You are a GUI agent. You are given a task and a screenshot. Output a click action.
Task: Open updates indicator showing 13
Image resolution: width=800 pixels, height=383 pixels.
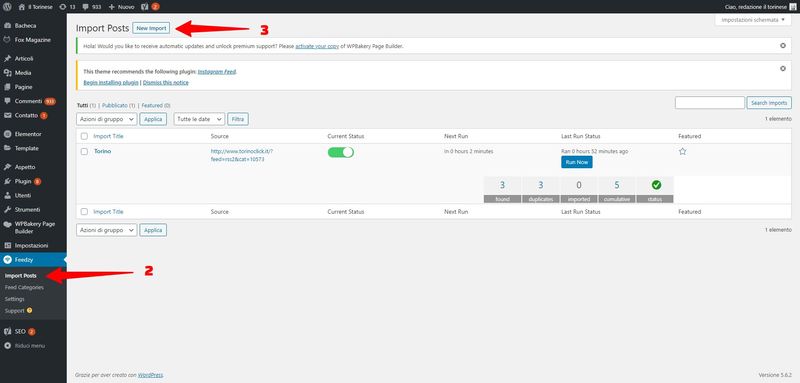pyautogui.click(x=67, y=7)
